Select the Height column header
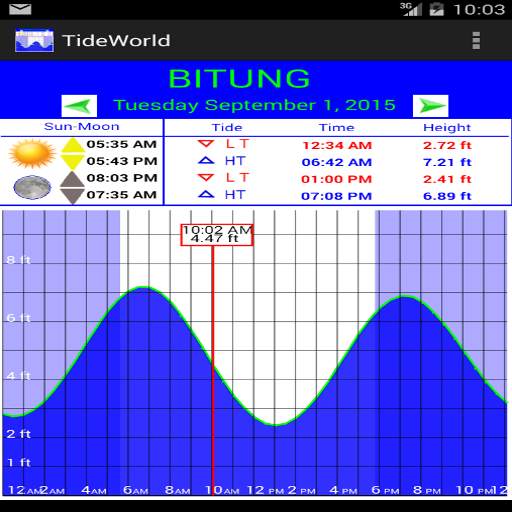This screenshot has height=512, width=512. (x=447, y=128)
